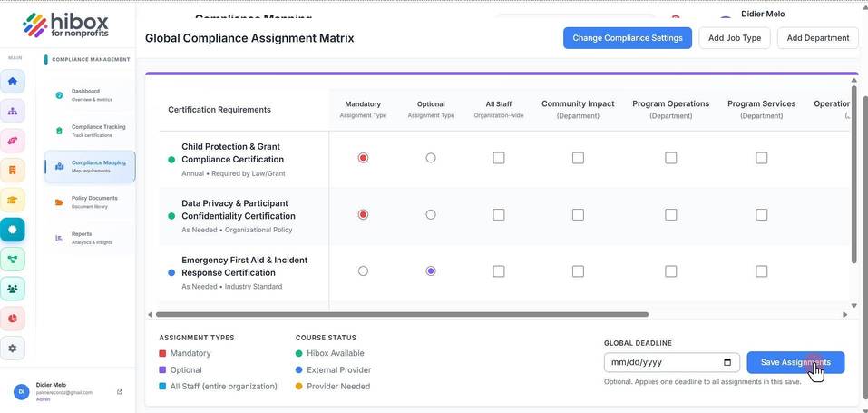Click the left arrow of the horizontal scrollbar
This screenshot has width=868, height=413.
click(x=150, y=314)
